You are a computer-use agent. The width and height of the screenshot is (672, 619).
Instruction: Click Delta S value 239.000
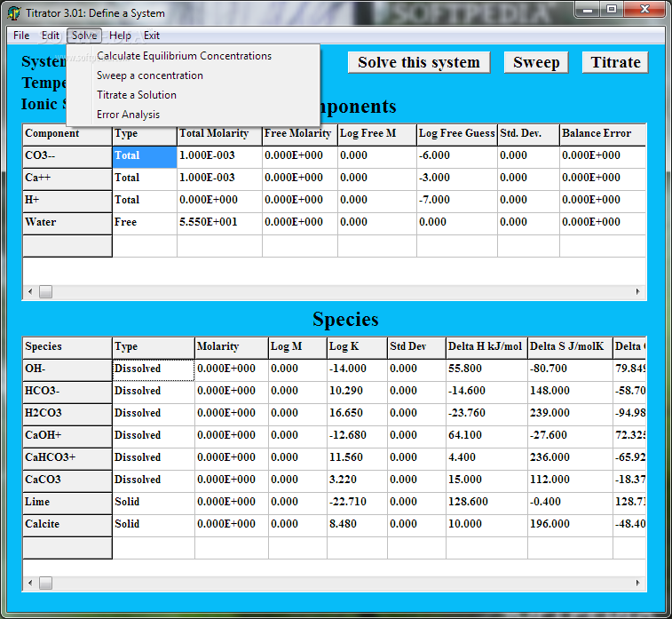[570, 415]
